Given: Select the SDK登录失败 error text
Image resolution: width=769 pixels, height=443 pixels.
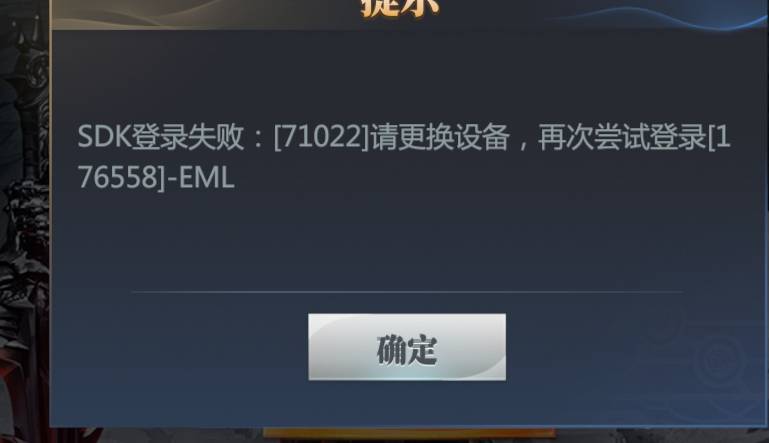Looking at the screenshot, I should click(x=160, y=136).
